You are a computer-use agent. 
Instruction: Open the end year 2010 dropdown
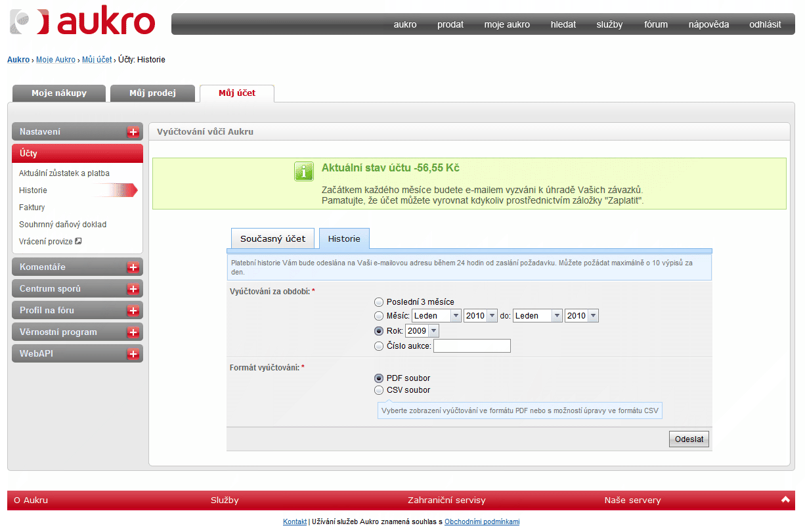[x=582, y=316]
